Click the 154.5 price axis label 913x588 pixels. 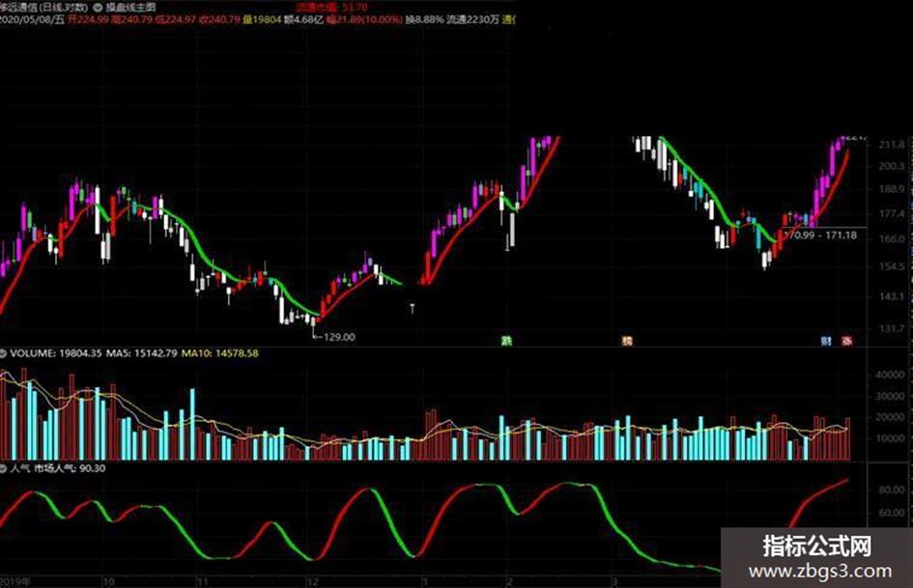point(892,266)
